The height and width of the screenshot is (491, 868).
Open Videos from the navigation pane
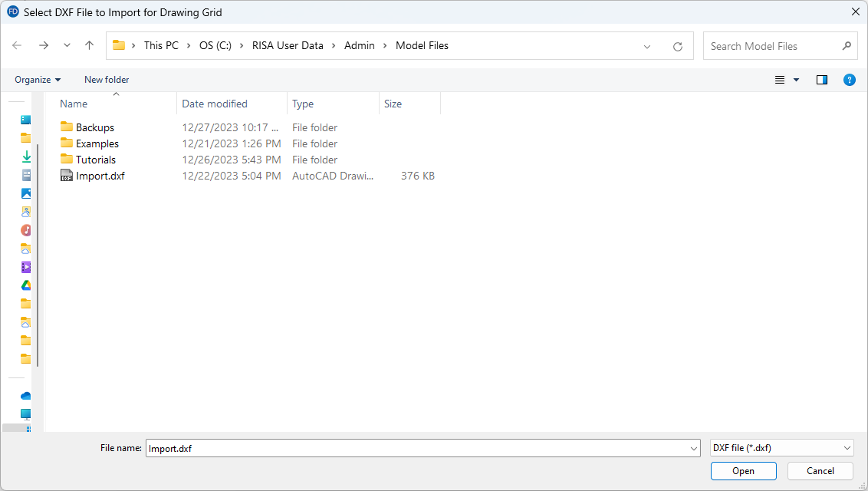pyautogui.click(x=26, y=267)
